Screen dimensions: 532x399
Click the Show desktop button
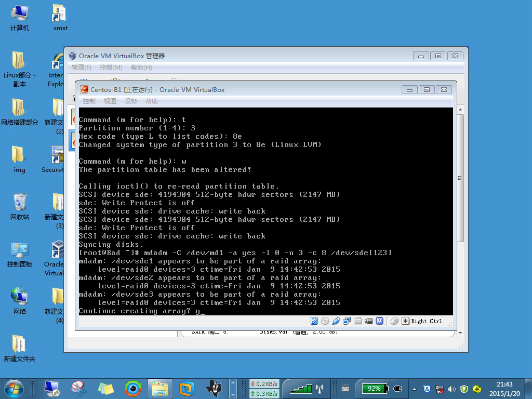click(529, 389)
